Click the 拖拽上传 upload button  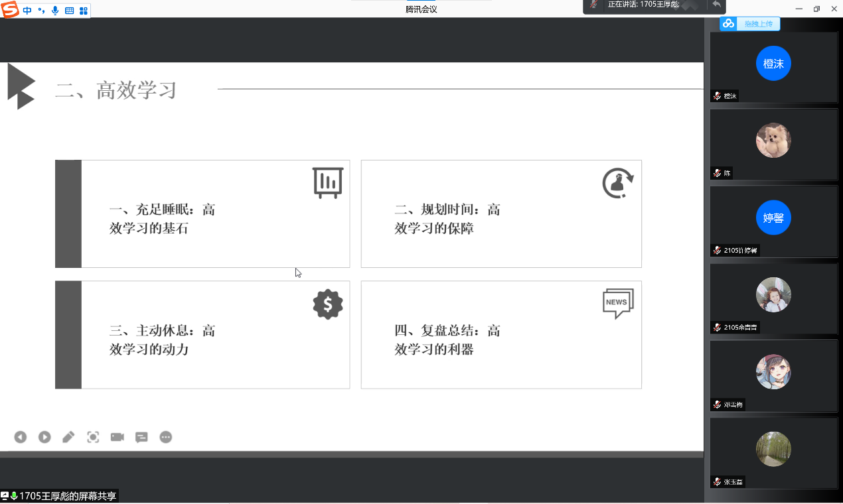tap(758, 24)
